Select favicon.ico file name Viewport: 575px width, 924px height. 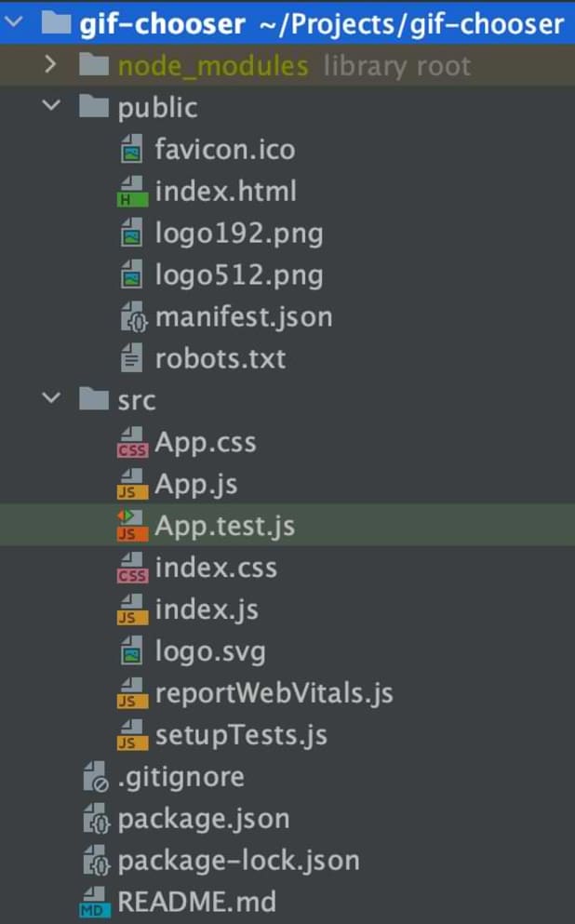point(224,149)
